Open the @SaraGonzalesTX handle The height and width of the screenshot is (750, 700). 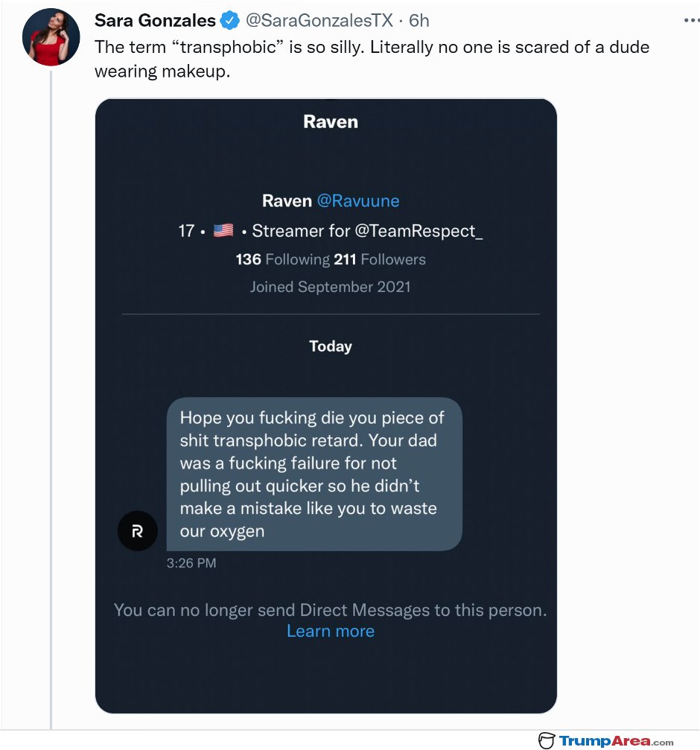click(x=319, y=21)
